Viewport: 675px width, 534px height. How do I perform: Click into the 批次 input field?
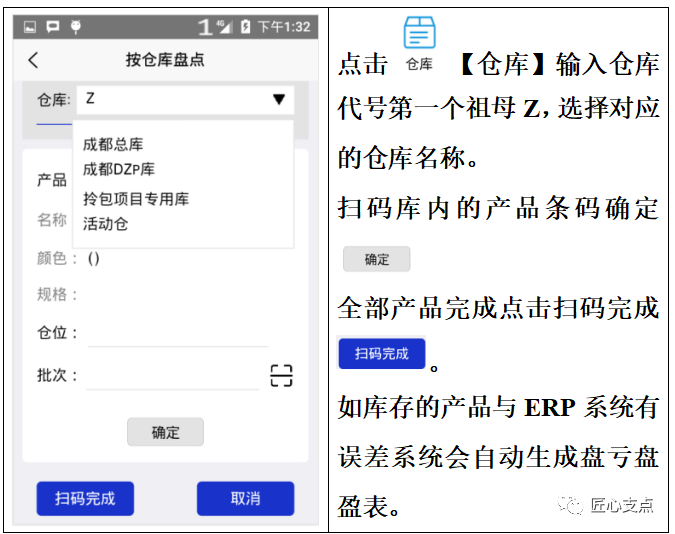click(172, 376)
